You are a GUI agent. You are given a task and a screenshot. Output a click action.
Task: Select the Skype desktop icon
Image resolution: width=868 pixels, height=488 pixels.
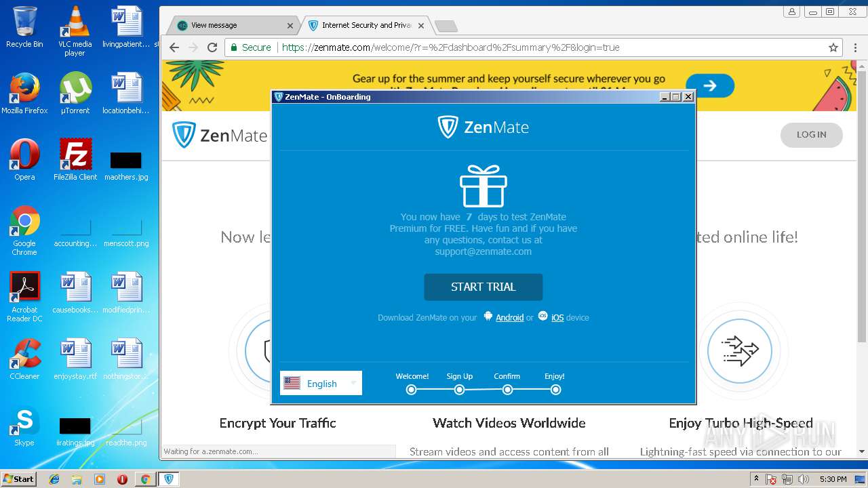tap(24, 426)
